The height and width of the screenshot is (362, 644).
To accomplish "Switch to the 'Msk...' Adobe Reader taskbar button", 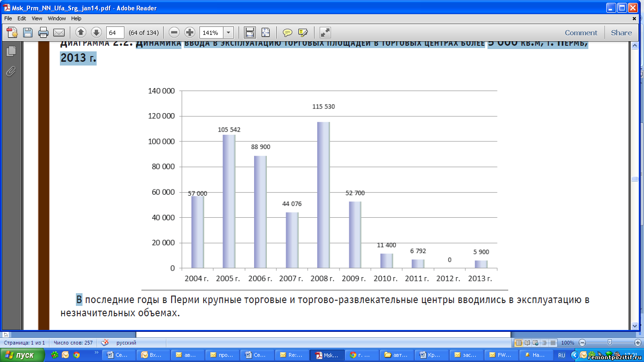I will click(326, 355).
